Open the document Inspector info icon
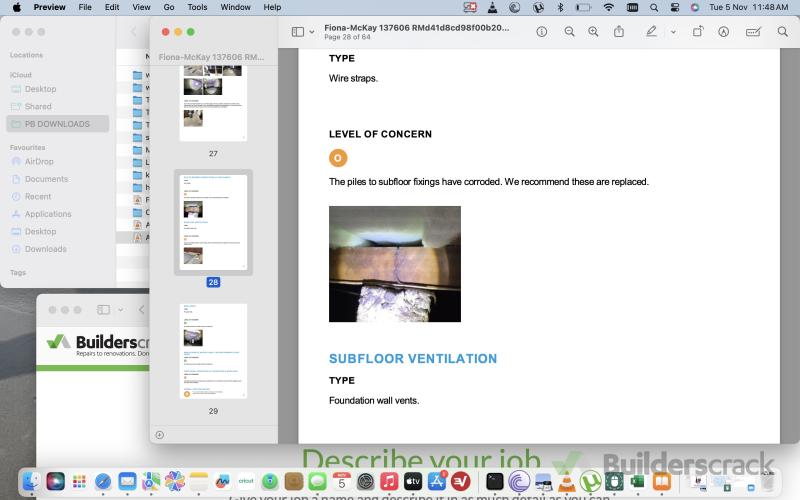Image resolution: width=800 pixels, height=500 pixels. [x=542, y=32]
